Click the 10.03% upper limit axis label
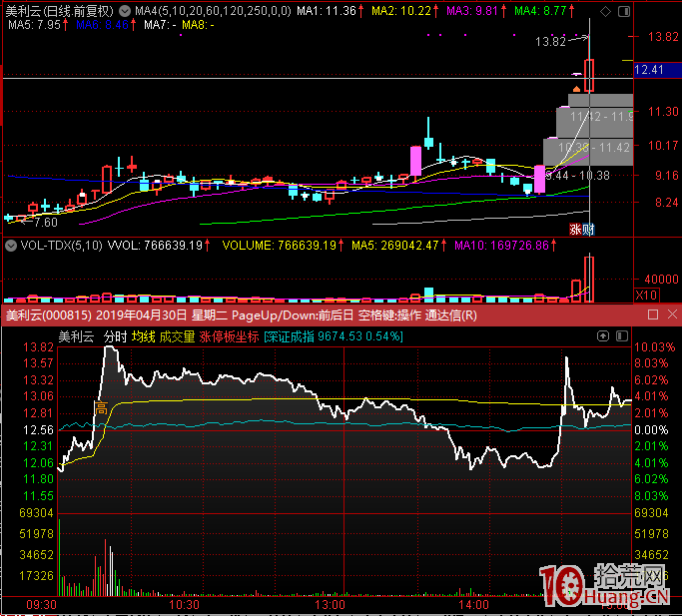Image resolution: width=682 pixels, height=616 pixels. point(655,347)
